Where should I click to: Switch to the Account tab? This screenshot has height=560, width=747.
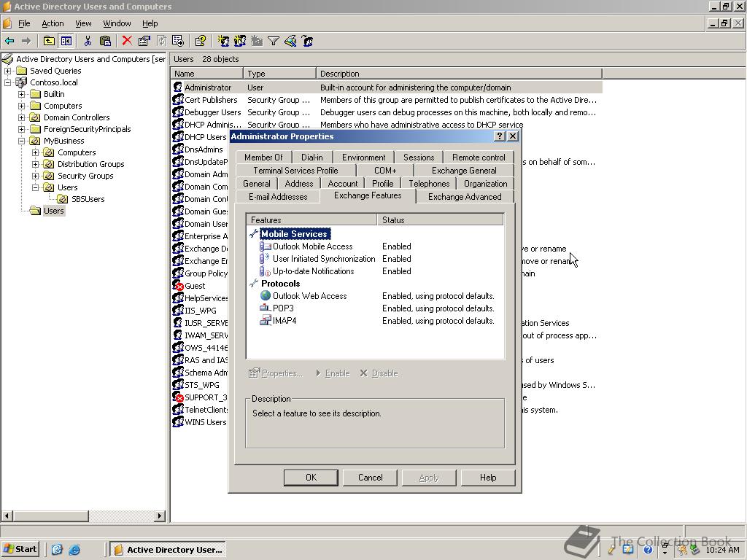(343, 183)
